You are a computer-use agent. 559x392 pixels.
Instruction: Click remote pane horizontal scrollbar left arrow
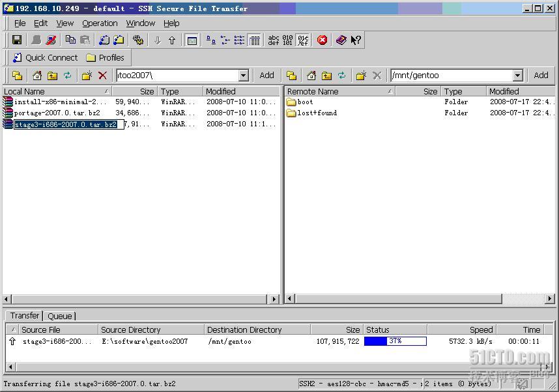coord(290,298)
